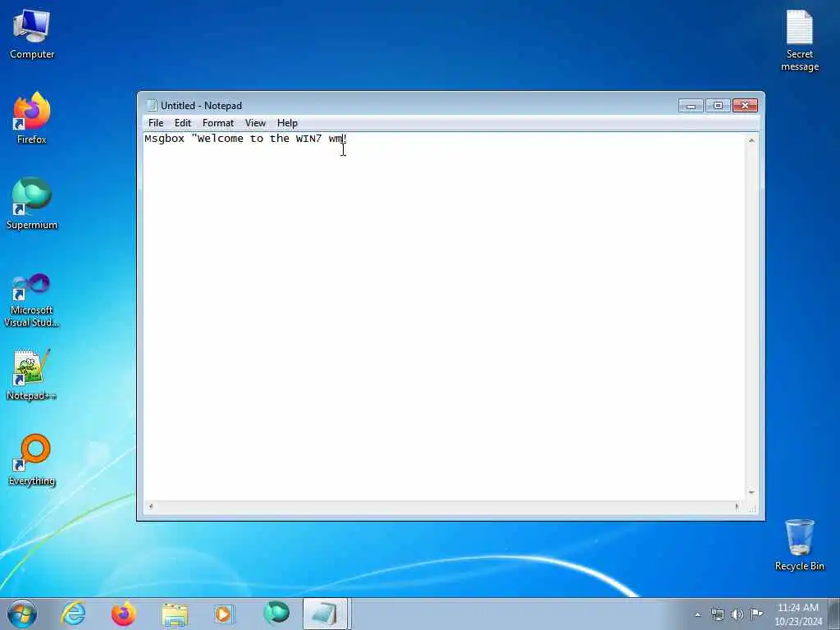840x630 pixels.
Task: Minimize the Notepad window
Action: pyautogui.click(x=691, y=106)
